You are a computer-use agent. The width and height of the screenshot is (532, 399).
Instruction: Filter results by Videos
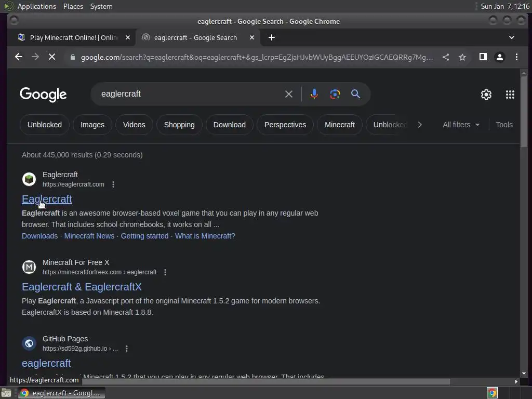pyautogui.click(x=134, y=125)
